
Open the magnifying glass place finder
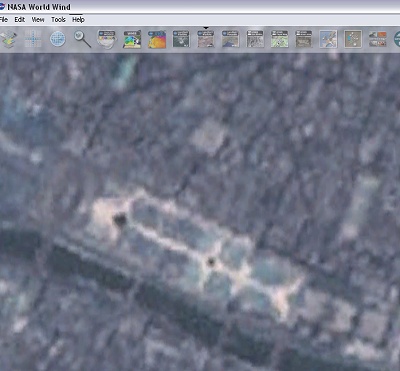point(82,39)
